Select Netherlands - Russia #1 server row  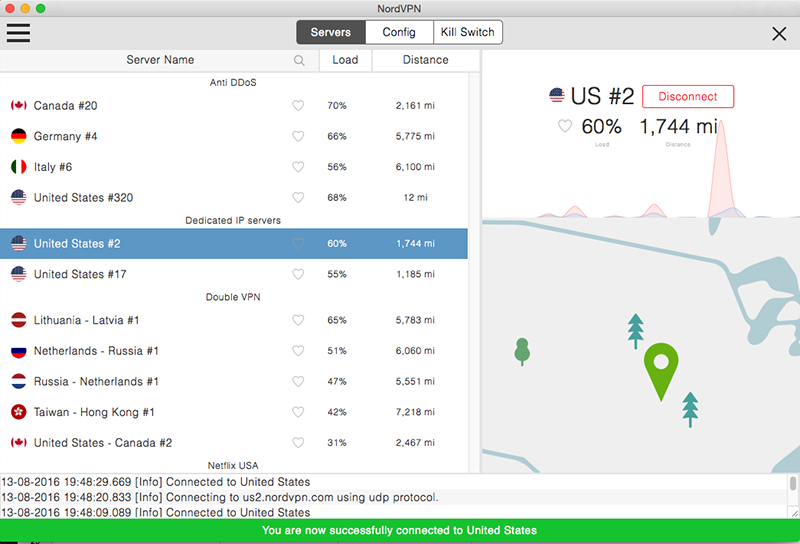[96, 351]
